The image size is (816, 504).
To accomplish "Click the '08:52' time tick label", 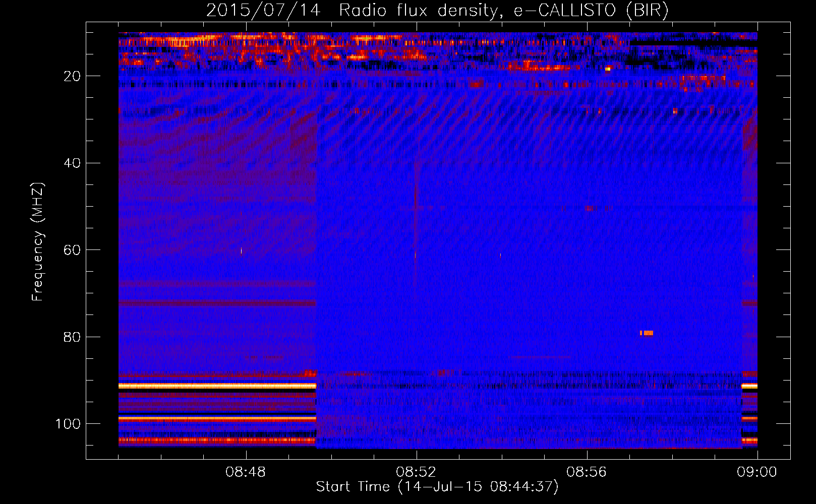I will point(416,472).
